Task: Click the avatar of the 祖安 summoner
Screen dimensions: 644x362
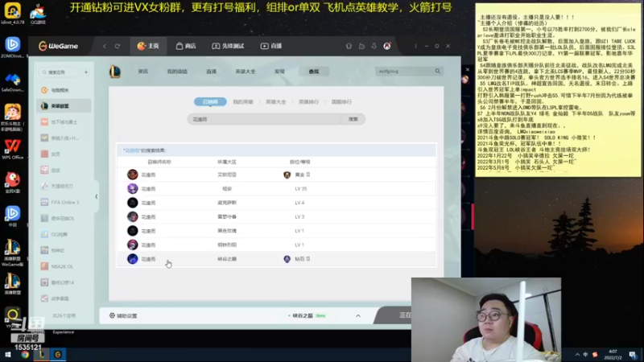Action: tap(132, 188)
